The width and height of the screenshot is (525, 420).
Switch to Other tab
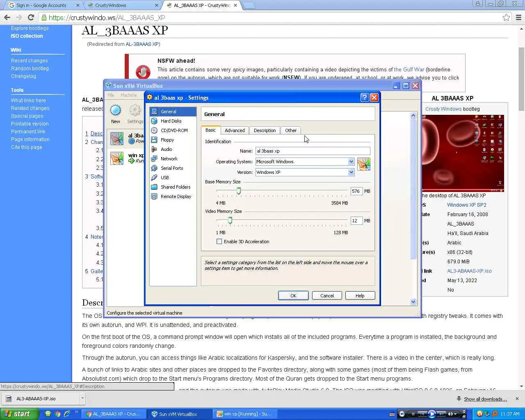291,130
